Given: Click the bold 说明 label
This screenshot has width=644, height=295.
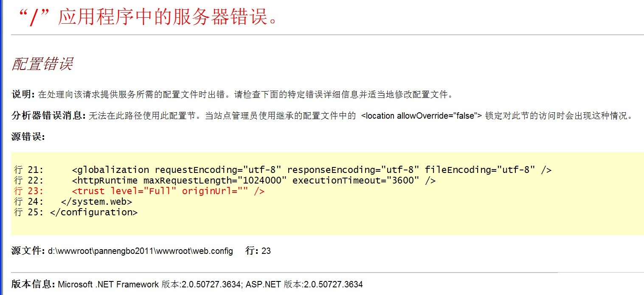Looking at the screenshot, I should (x=23, y=94).
